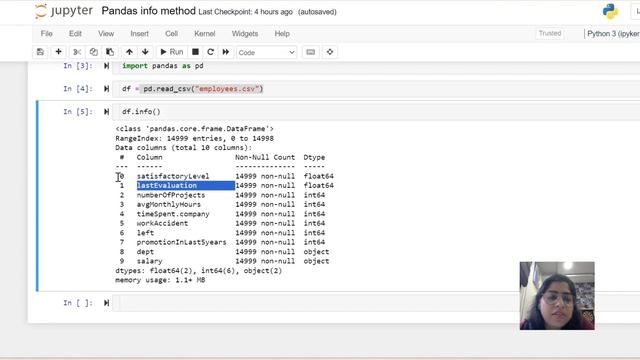Click the Jupyter logo
This screenshot has width=640, height=360.
pos(64,11)
